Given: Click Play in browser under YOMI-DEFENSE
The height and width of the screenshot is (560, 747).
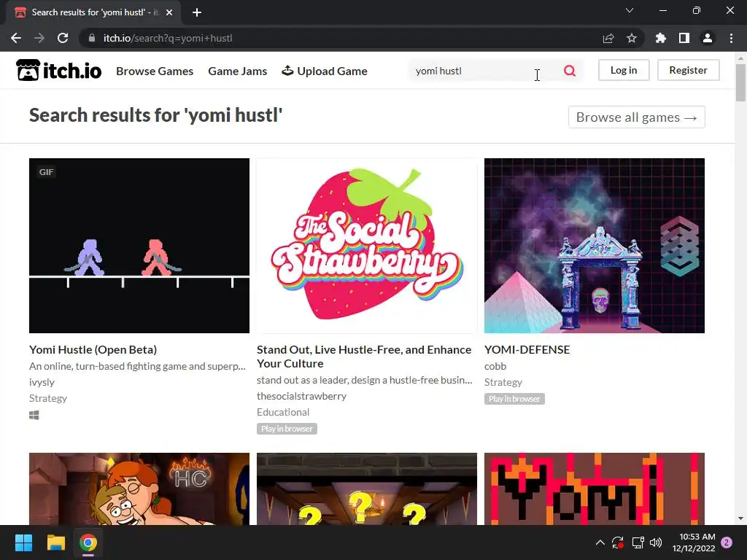Looking at the screenshot, I should pyautogui.click(x=514, y=399).
